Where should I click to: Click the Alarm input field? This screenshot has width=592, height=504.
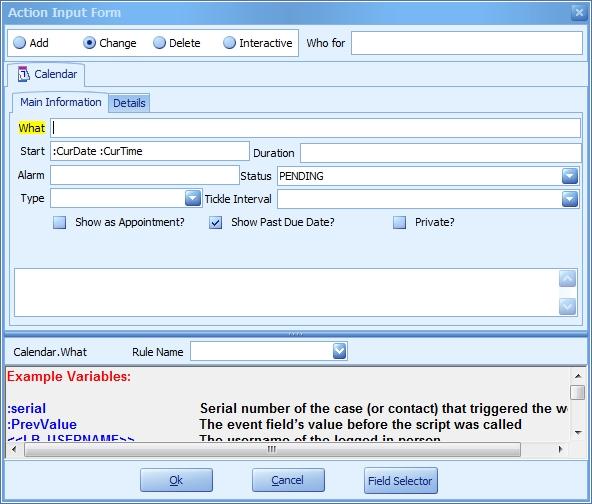[x=145, y=175]
